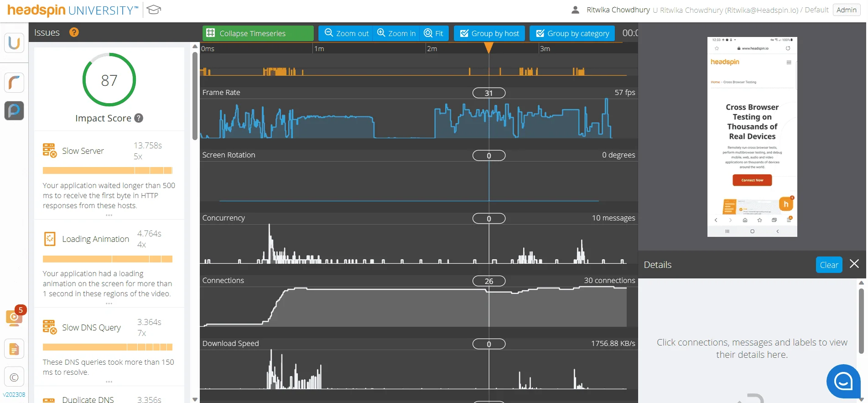Viewport: 868px width, 403px height.
Task: Click the Duplicate DNS title
Action: [x=88, y=400]
